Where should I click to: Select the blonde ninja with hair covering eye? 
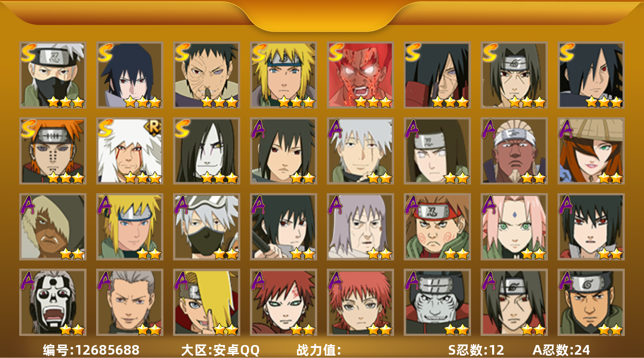tap(207, 302)
